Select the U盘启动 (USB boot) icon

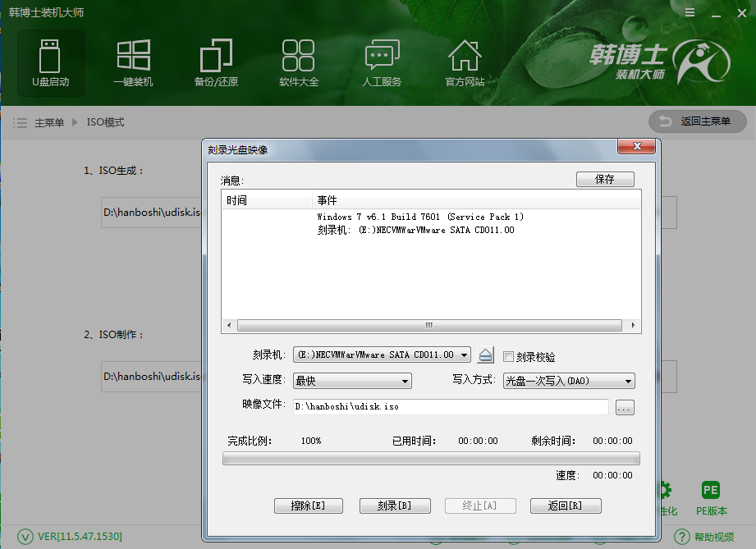(x=50, y=62)
